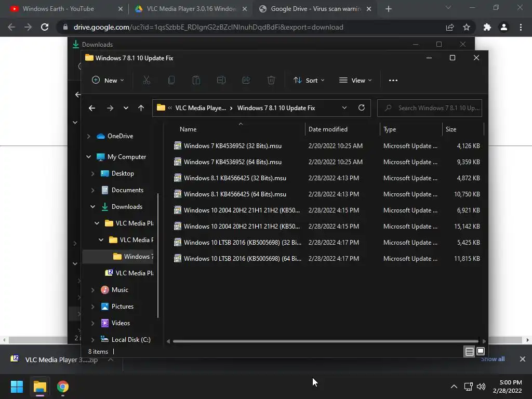Go up one folder level
The image size is (532, 399).
(x=141, y=108)
